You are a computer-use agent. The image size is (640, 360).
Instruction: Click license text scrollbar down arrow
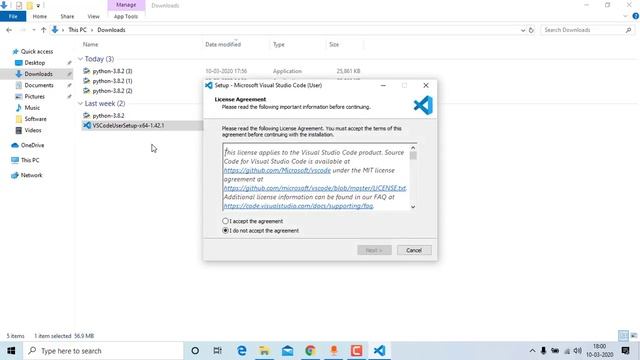(413, 207)
